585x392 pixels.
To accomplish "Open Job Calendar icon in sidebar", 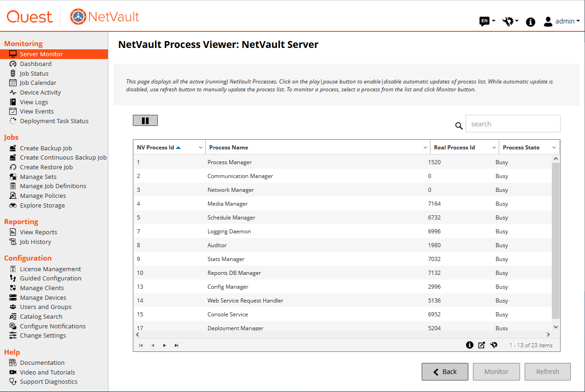I will (x=13, y=83).
